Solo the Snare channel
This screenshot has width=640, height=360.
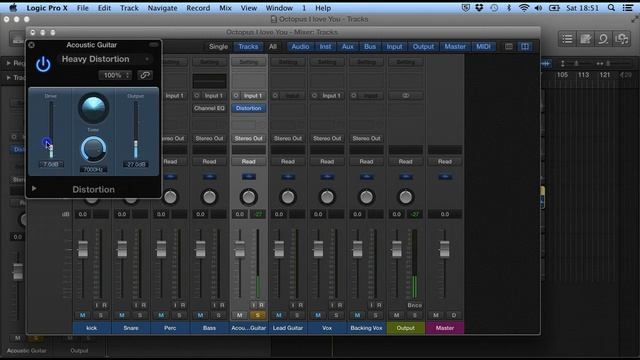pos(140,315)
